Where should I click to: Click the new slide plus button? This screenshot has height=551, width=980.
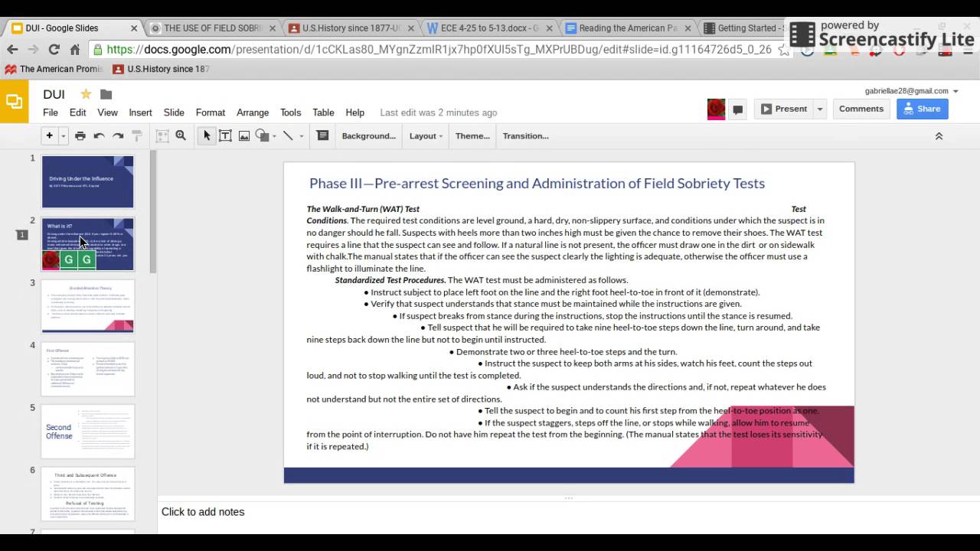pyautogui.click(x=49, y=135)
